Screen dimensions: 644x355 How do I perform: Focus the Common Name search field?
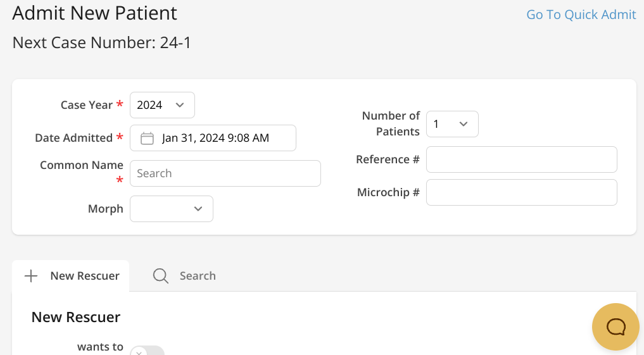pos(225,173)
